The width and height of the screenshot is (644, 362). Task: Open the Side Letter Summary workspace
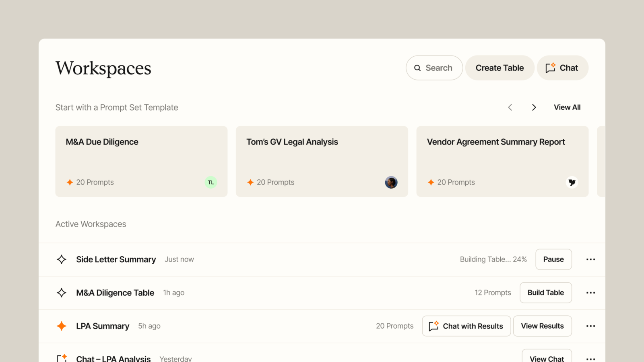click(116, 259)
